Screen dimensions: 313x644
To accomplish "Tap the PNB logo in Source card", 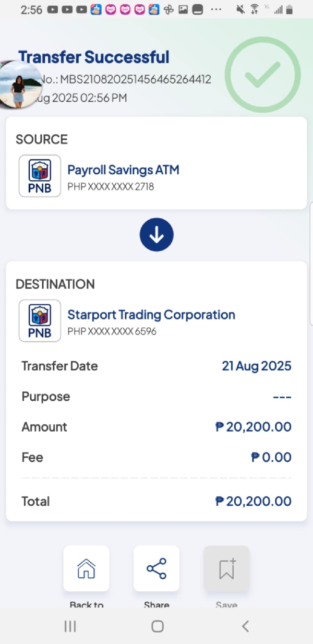I will [40, 176].
